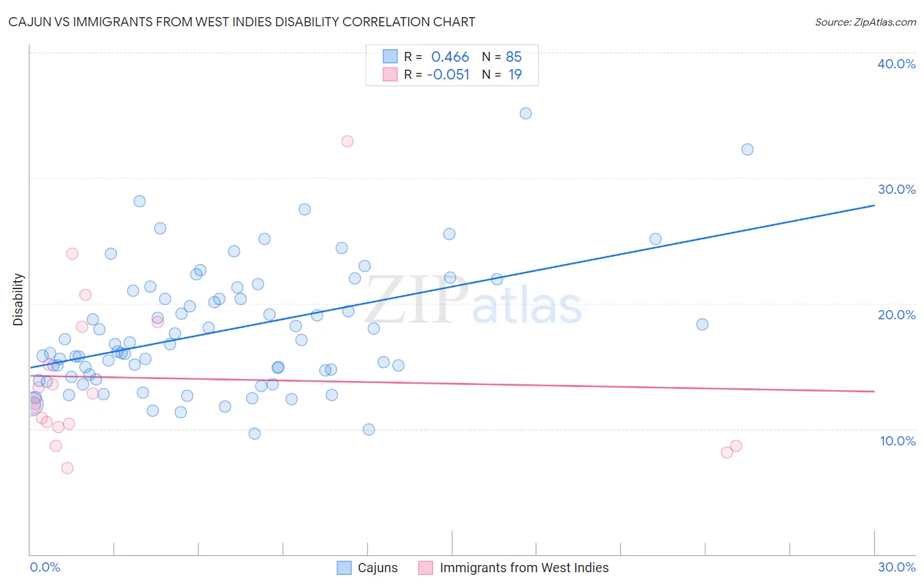Click the 30.0% x-axis label at bottom right
Image resolution: width=924 pixels, height=586 pixels.
click(x=896, y=567)
